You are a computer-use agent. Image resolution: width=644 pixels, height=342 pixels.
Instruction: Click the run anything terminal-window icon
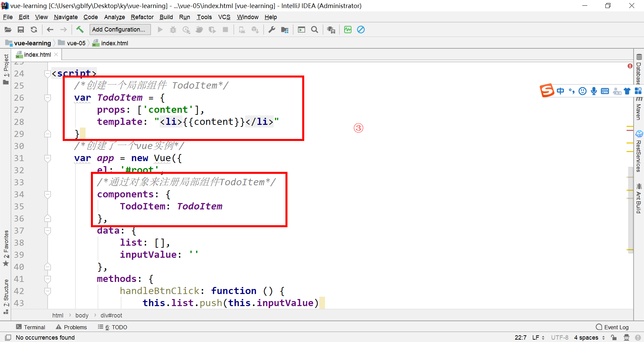point(302,30)
